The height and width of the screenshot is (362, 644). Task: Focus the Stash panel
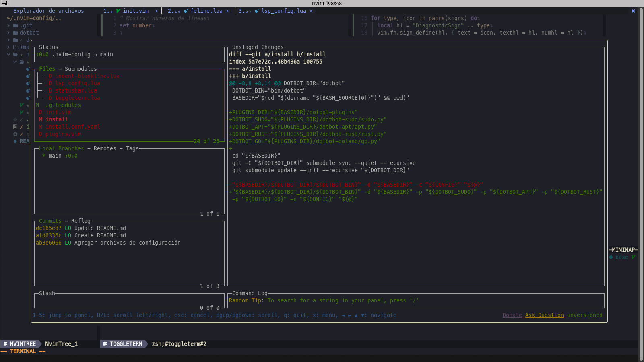coord(129,300)
